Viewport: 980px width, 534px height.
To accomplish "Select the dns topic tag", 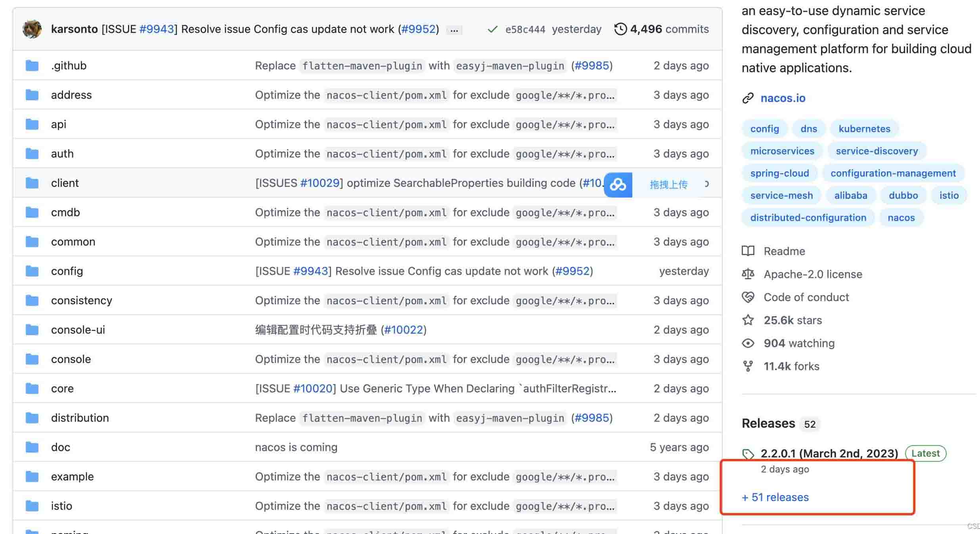I will pyautogui.click(x=809, y=129).
